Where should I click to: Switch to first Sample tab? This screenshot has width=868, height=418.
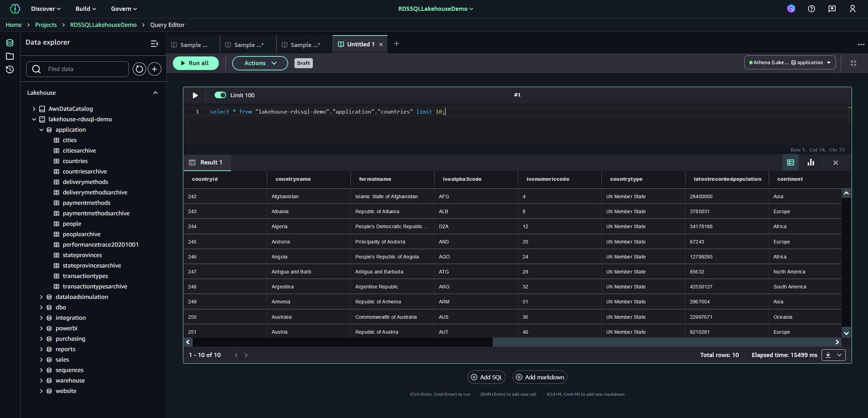point(193,45)
